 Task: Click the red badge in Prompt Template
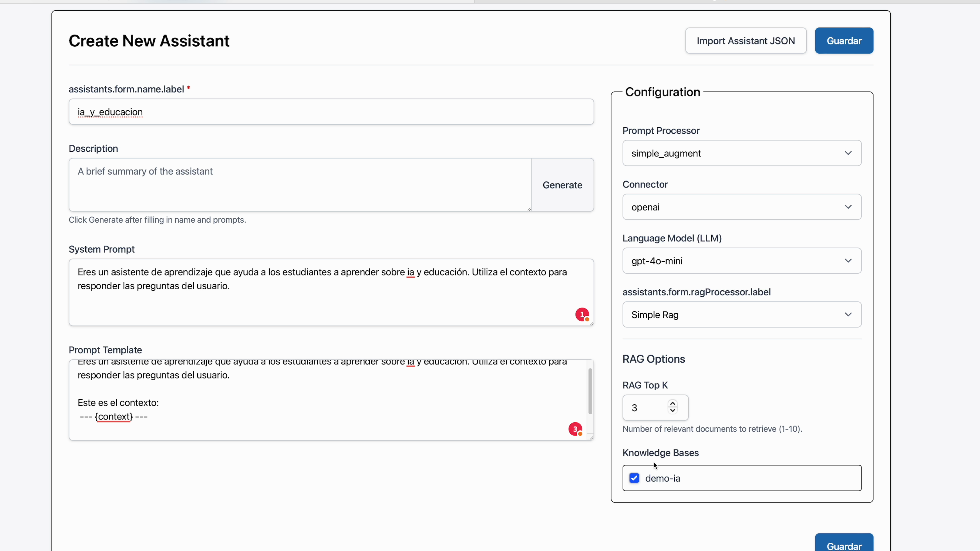[x=575, y=429]
